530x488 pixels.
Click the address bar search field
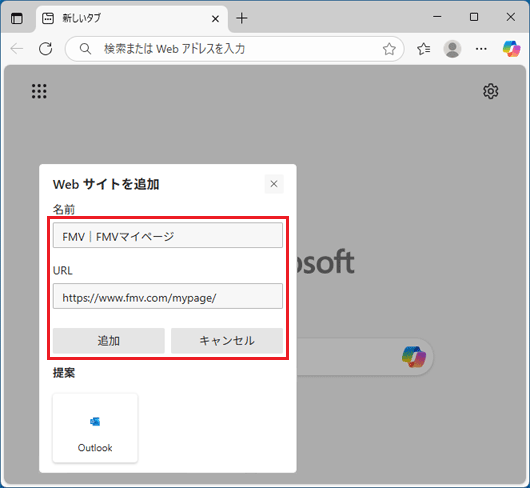coord(234,49)
